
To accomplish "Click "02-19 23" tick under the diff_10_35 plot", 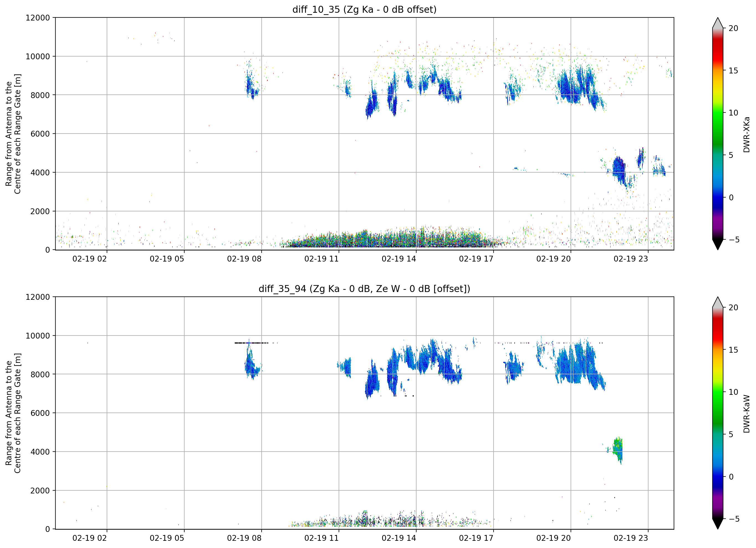I will click(631, 259).
